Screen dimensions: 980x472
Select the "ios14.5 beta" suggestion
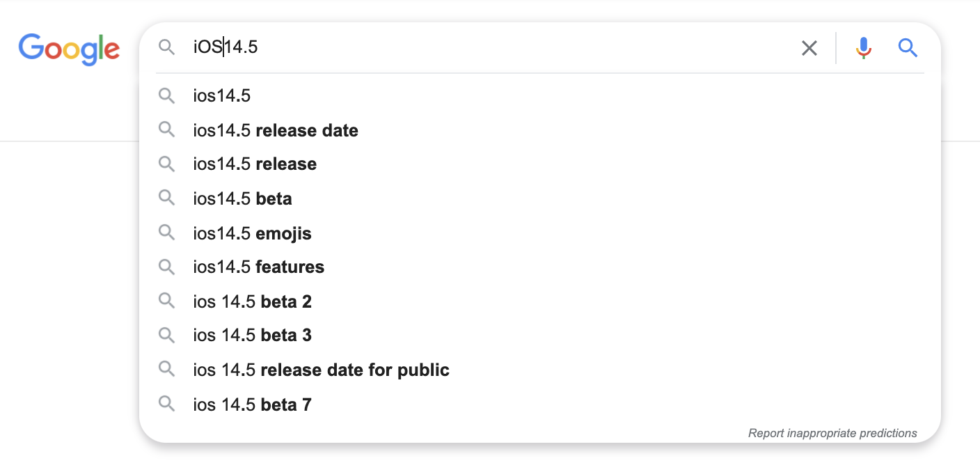(242, 198)
